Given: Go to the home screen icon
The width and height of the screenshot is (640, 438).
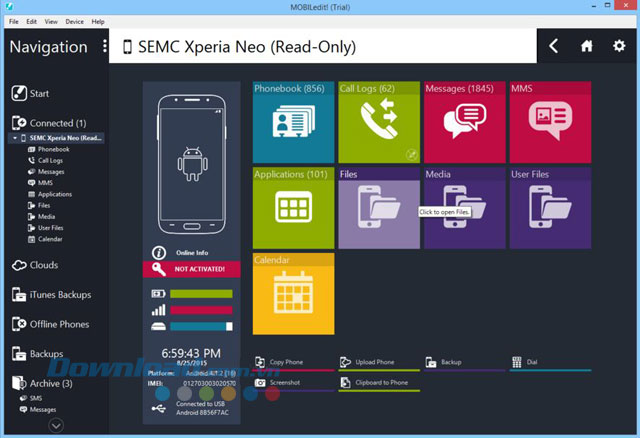Looking at the screenshot, I should tap(587, 46).
